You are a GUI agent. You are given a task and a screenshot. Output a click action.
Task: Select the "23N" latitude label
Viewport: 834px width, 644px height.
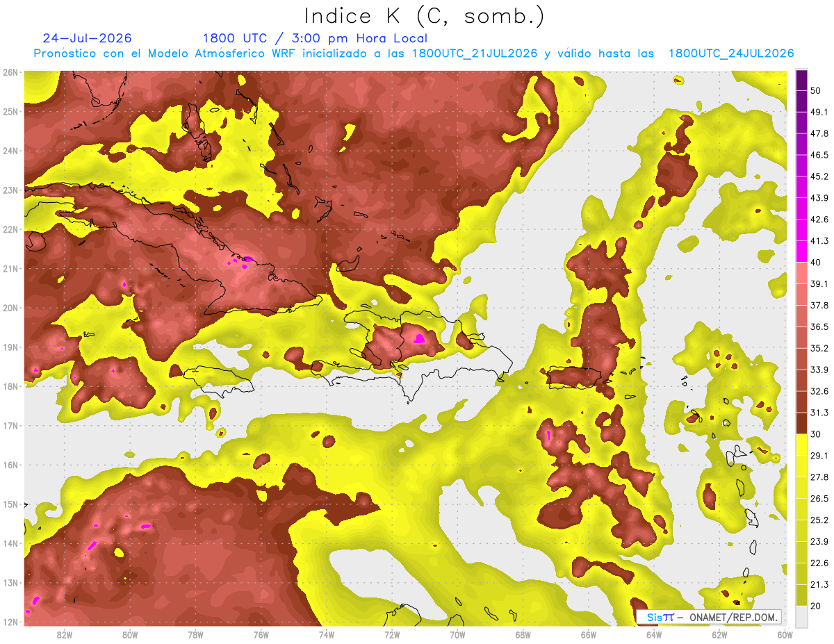pyautogui.click(x=10, y=190)
